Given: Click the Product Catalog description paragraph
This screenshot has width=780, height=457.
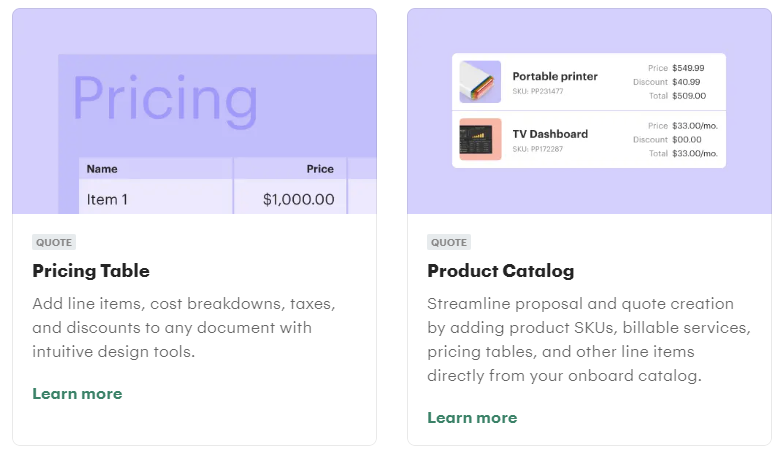Looking at the screenshot, I should pos(589,340).
